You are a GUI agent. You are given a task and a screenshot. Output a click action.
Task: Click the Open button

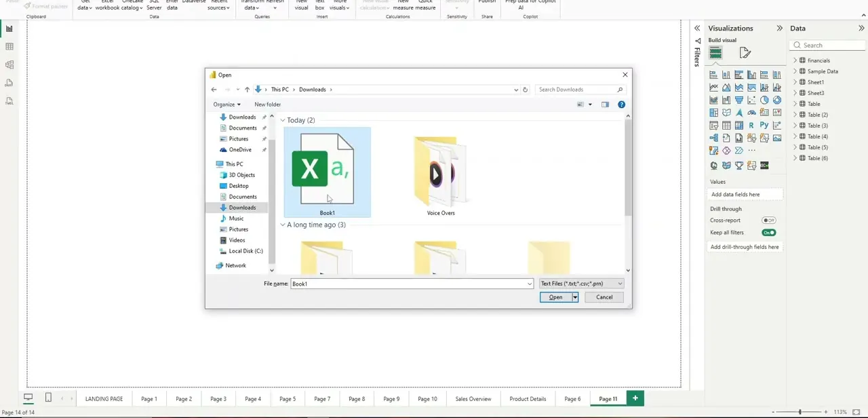pyautogui.click(x=555, y=297)
